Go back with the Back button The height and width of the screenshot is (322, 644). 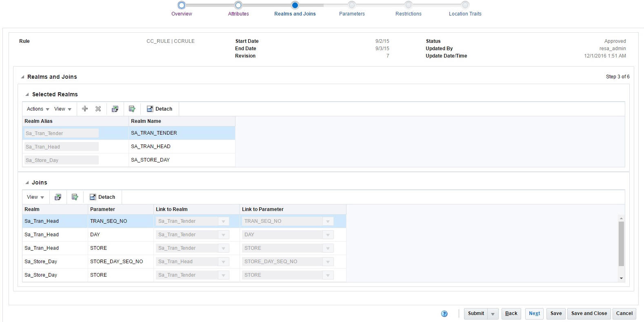point(511,314)
